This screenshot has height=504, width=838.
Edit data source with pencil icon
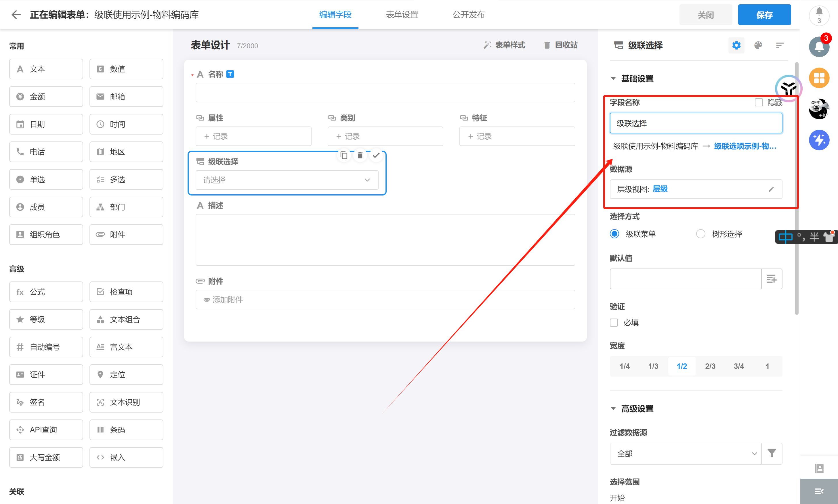771,189
